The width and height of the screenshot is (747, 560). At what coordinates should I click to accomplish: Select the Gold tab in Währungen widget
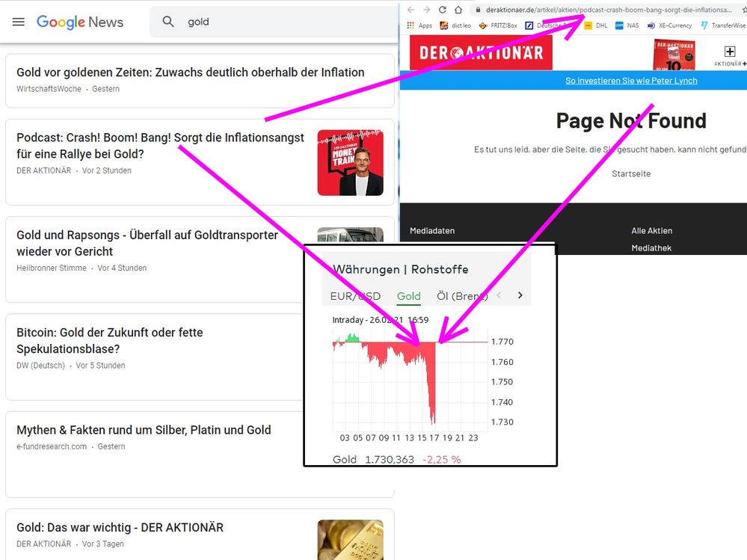pos(409,296)
